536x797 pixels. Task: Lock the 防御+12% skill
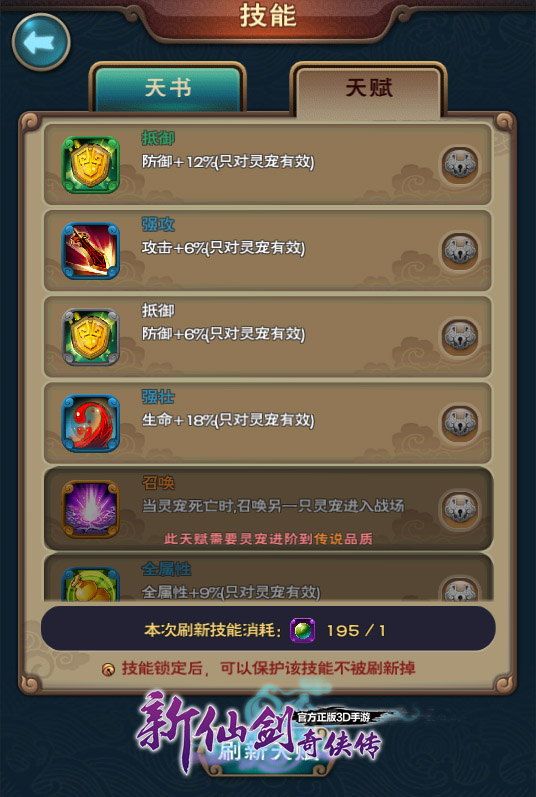(460, 165)
